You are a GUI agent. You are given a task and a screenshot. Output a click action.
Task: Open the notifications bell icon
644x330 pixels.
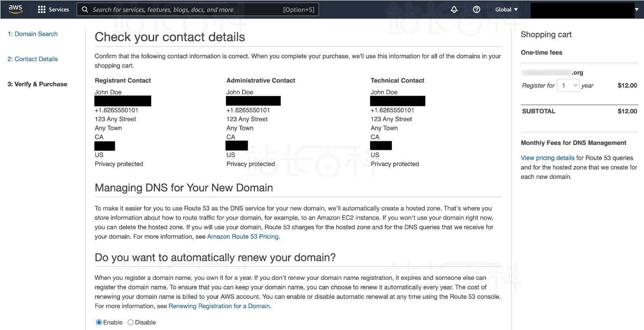click(454, 10)
